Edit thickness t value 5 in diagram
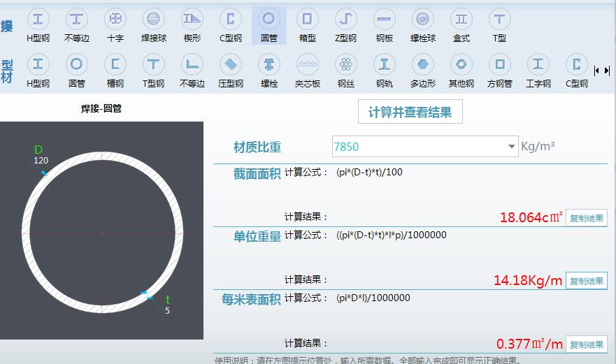 (x=167, y=311)
